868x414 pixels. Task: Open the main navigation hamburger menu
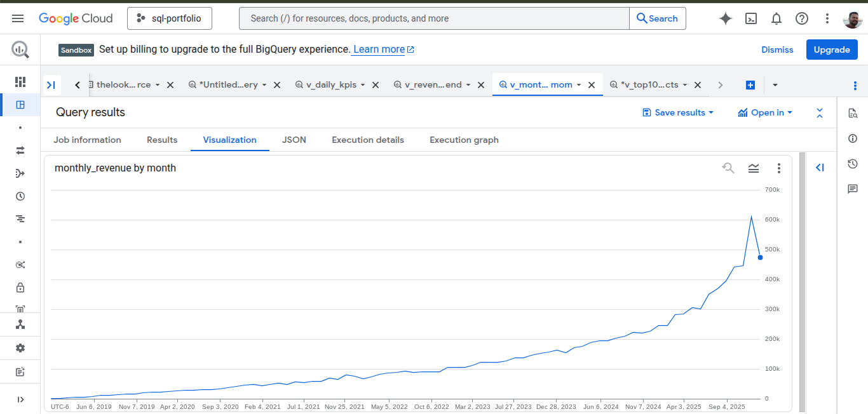point(18,18)
